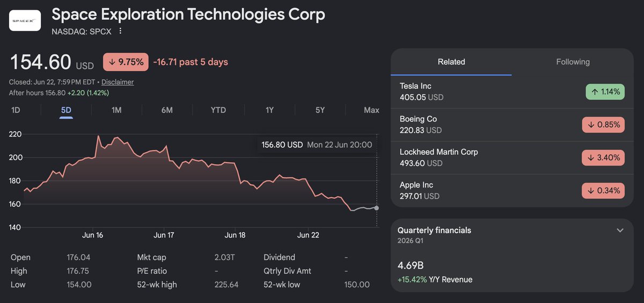Show the Max chart range

point(371,110)
